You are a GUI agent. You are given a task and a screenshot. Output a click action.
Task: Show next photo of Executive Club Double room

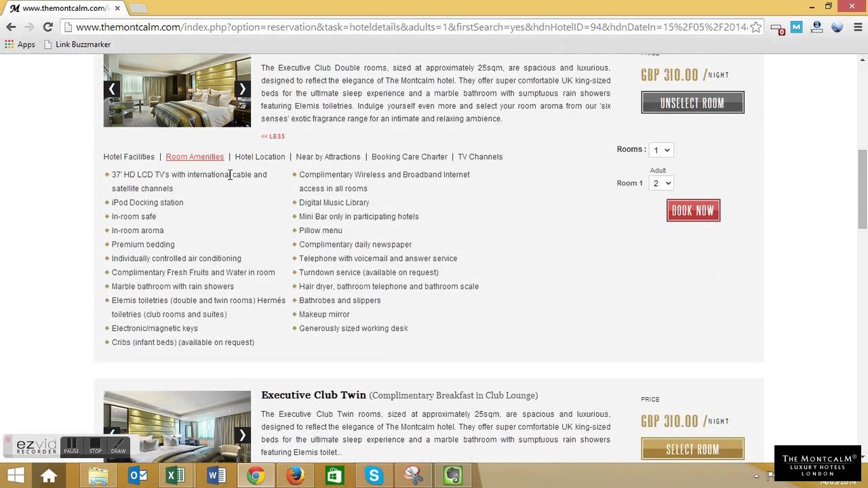click(242, 89)
